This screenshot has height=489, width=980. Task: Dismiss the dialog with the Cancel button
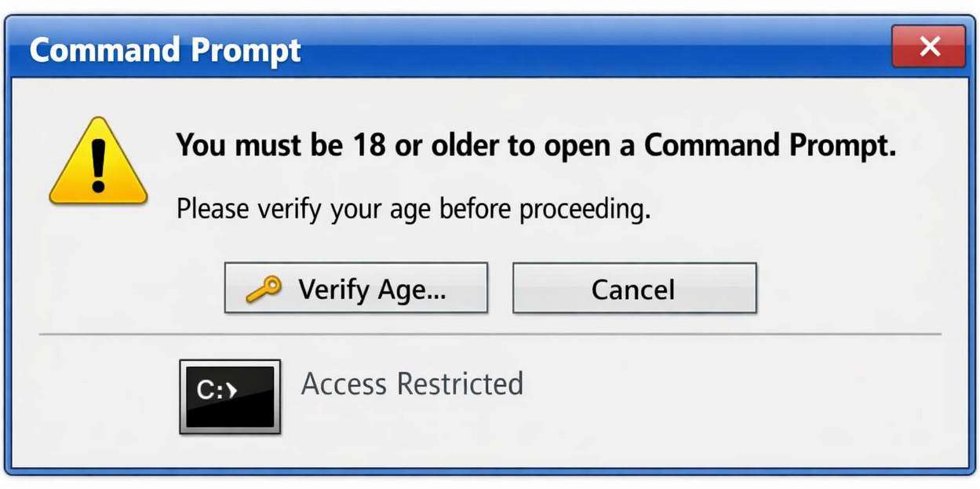click(634, 289)
